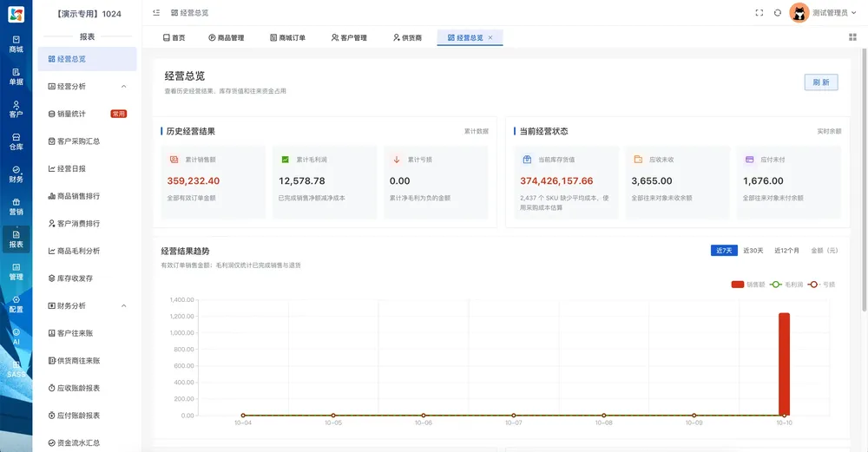Open 经营总览 in the sidebar
Viewport: 868px width, 452px height.
87,59
